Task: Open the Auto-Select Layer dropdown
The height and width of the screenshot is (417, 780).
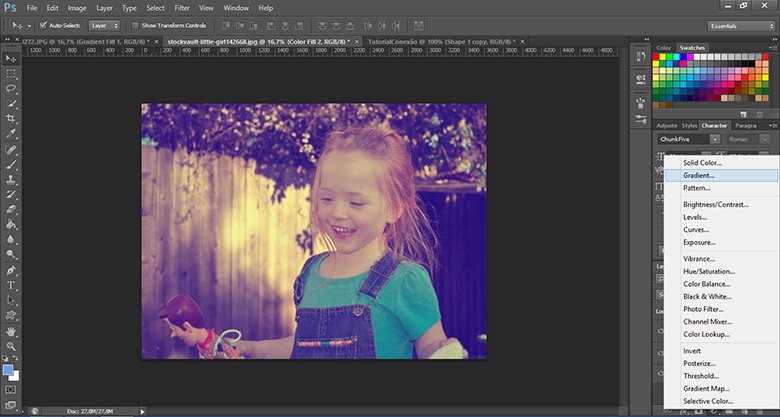Action: 105,24
